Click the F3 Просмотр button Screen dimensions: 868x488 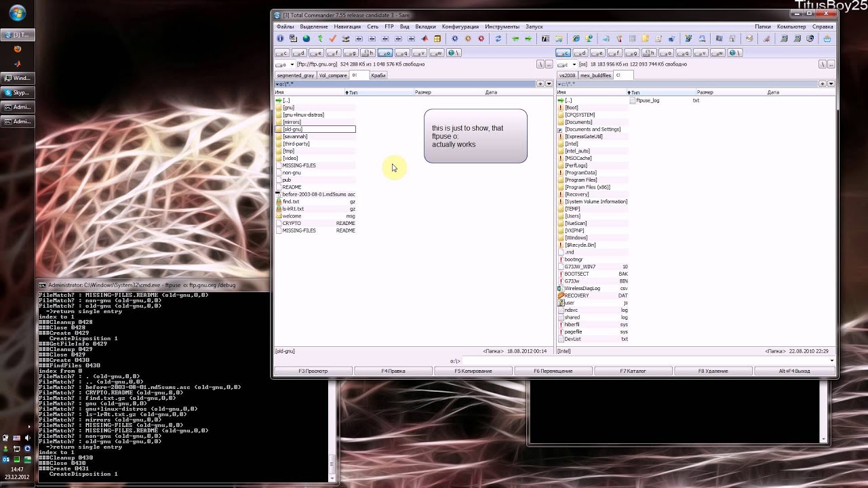[313, 371]
